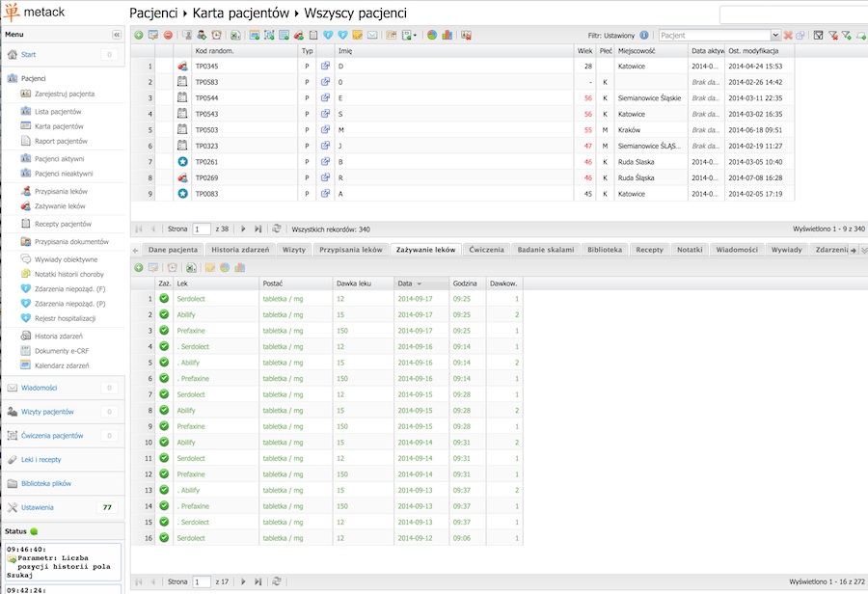Open Raport pacjentów in sidebar
The height and width of the screenshot is (594, 868).
click(x=61, y=141)
